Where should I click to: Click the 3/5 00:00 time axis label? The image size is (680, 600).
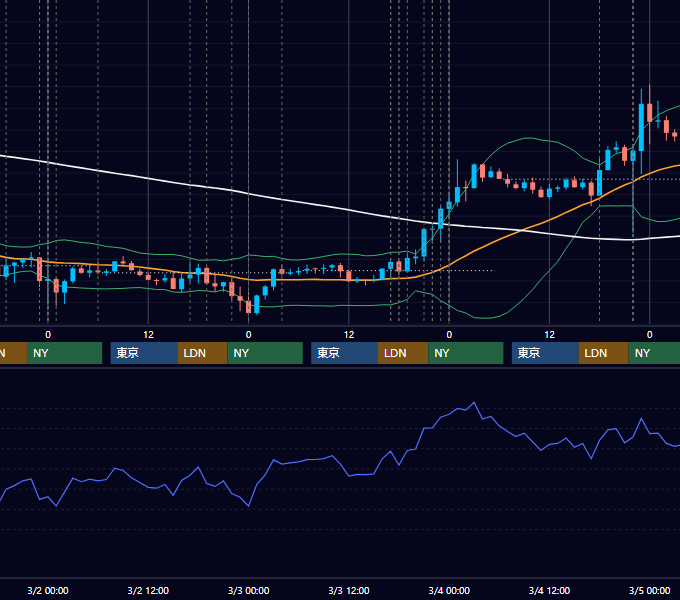tap(649, 590)
